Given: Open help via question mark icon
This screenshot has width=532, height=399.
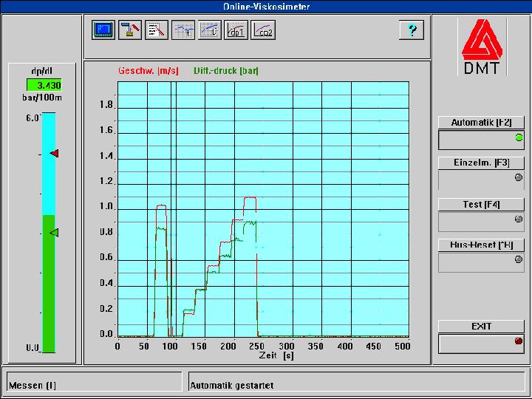Looking at the screenshot, I should tap(411, 30).
